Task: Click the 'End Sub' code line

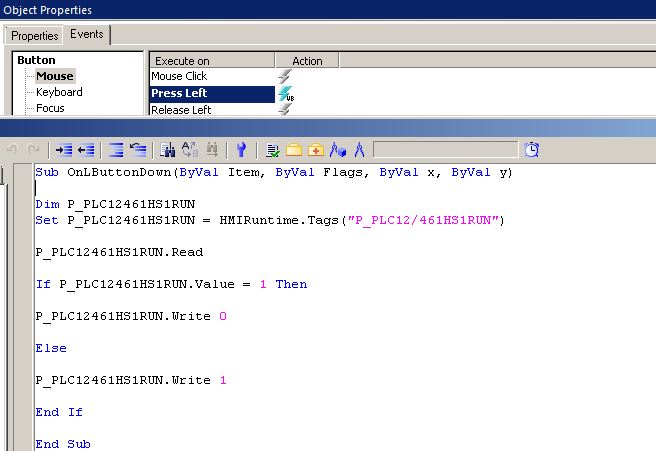Action: tap(63, 444)
